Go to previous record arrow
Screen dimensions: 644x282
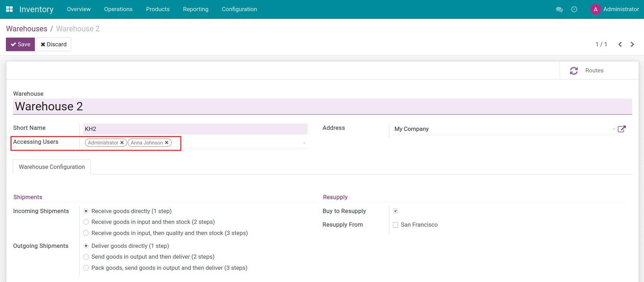tap(620, 45)
